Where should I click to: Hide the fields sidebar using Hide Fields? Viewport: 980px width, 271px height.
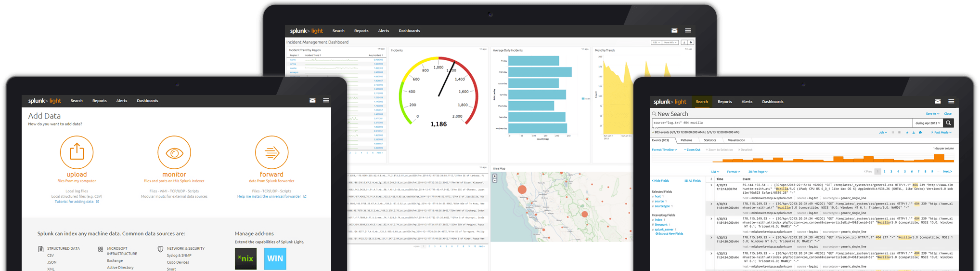point(660,181)
